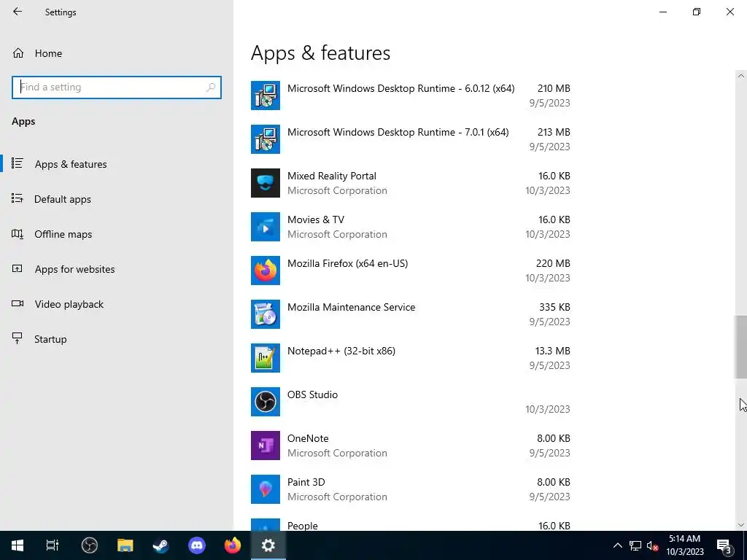Screen dimensions: 747x560
Task: Click the Apps section label in sidebar
Action: 23,122
